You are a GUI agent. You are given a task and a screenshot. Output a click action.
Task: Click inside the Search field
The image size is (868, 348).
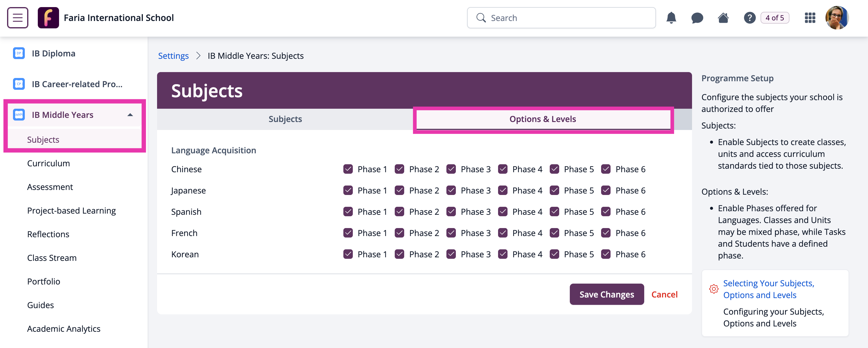561,17
